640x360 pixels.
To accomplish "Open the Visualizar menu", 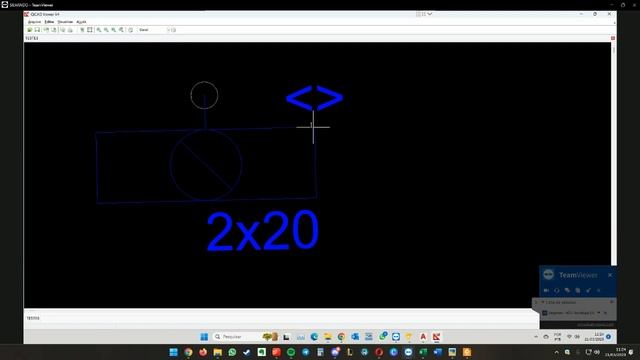I will (x=65, y=22).
